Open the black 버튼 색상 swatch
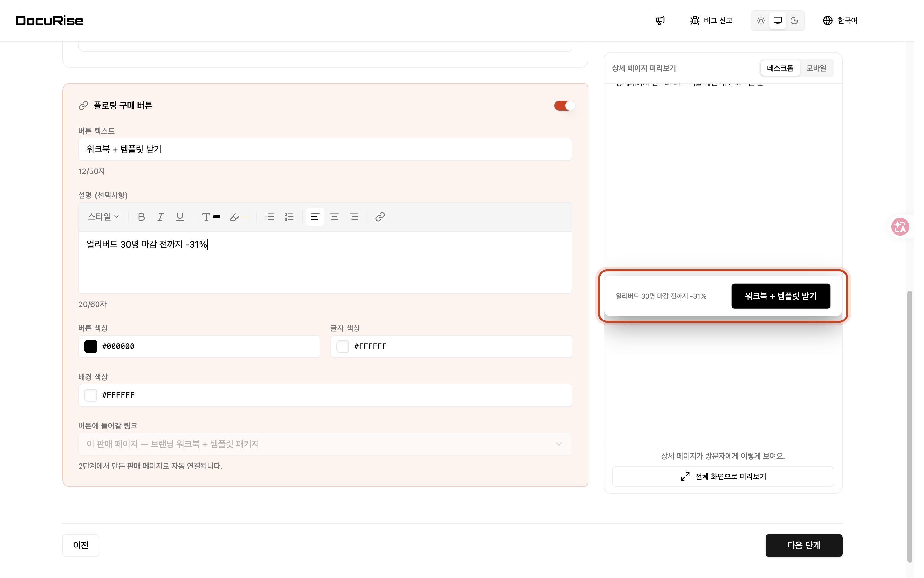Image resolution: width=924 pixels, height=578 pixels. pyautogui.click(x=90, y=346)
